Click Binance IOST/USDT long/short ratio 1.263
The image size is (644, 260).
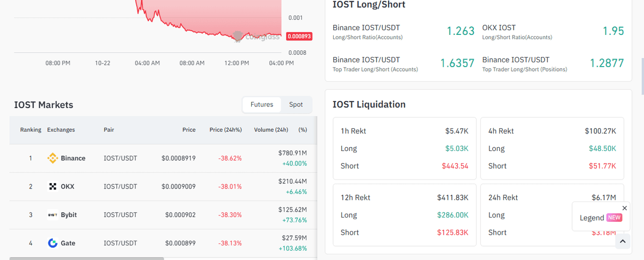point(460,31)
